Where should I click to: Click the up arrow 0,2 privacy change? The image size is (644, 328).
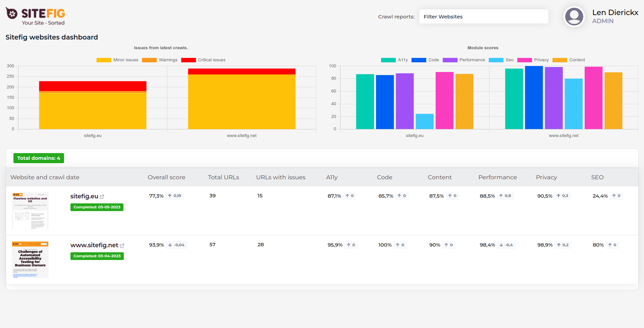563,245
